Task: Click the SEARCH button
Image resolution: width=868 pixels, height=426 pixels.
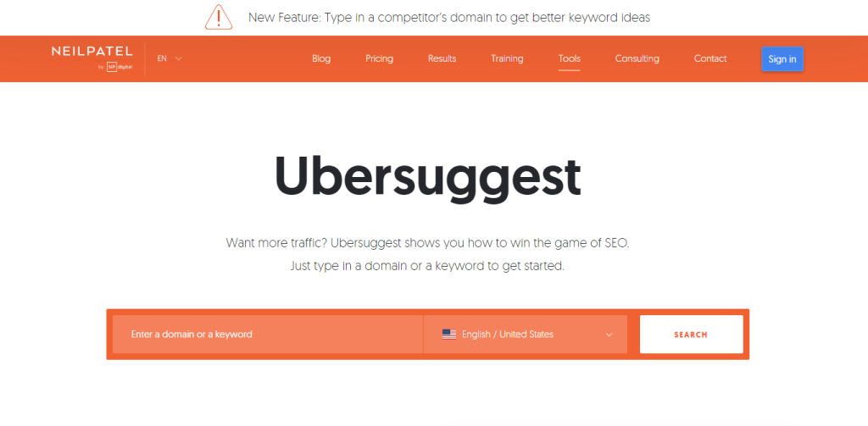Action: 692,335
